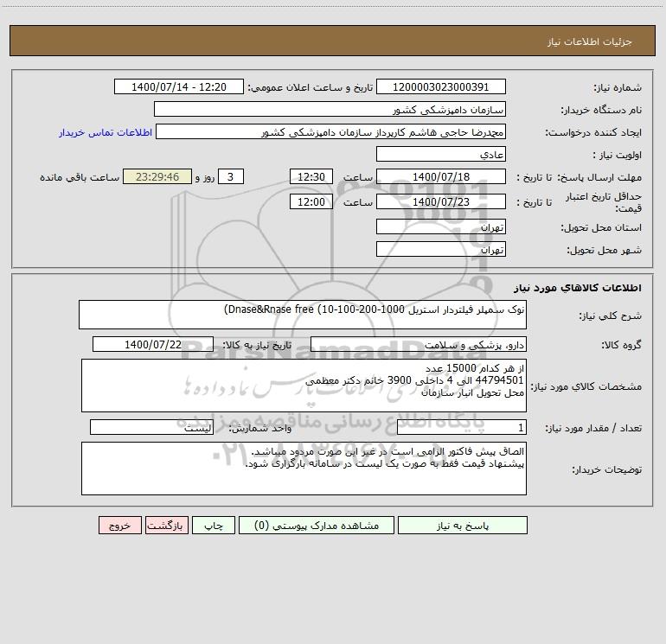Open the اطلاعات تماس خریدار link

click(x=106, y=132)
